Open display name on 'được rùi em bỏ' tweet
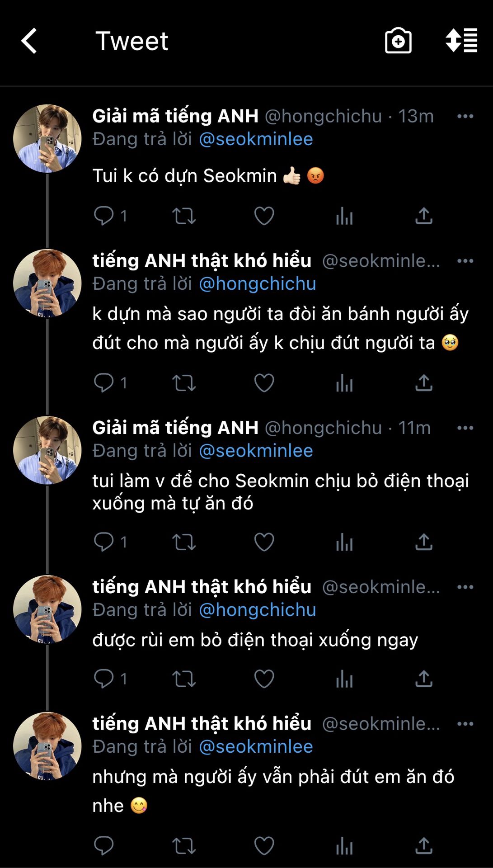 [x=202, y=587]
